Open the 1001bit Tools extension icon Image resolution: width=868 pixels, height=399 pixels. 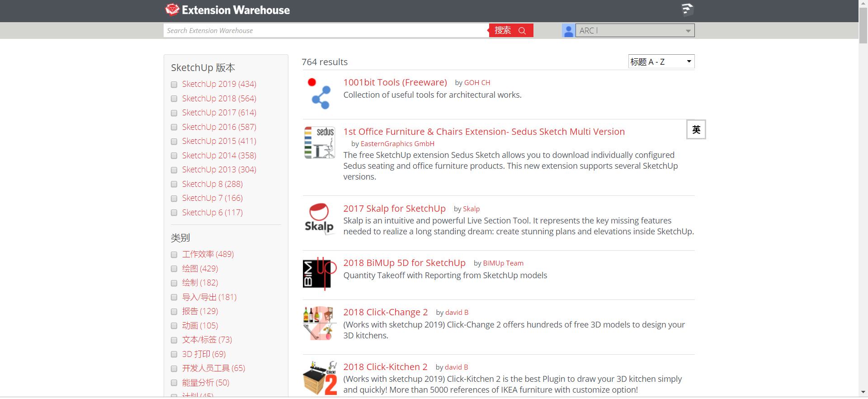(x=320, y=94)
